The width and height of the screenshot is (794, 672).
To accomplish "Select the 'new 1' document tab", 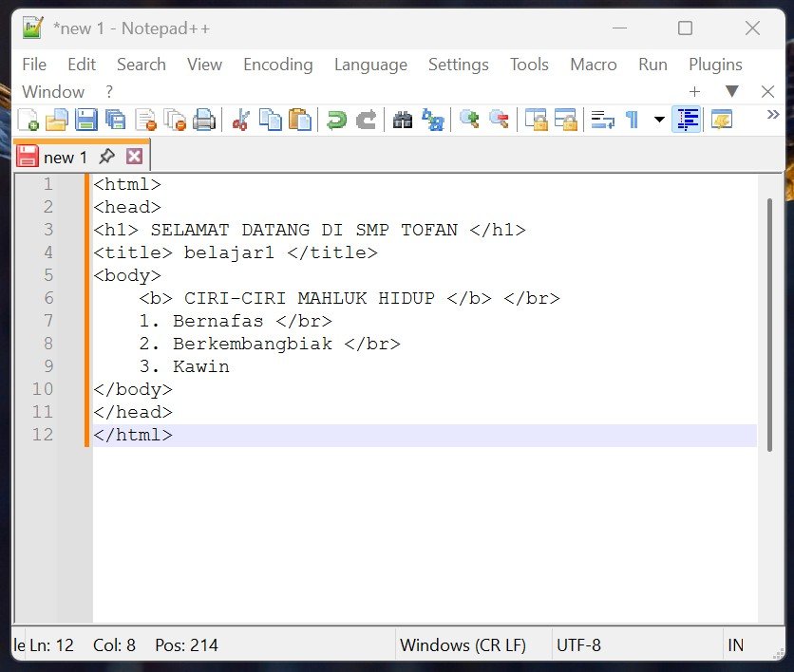I will [x=65, y=156].
